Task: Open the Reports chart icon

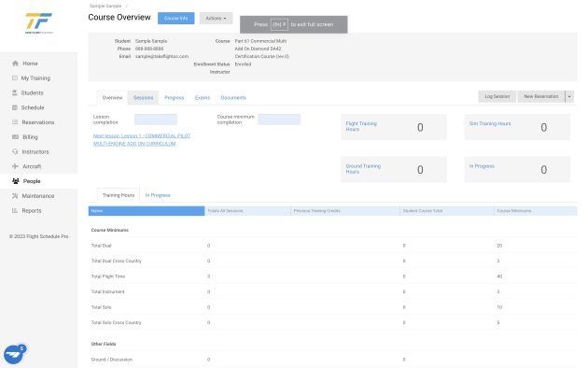Action: (x=15, y=210)
